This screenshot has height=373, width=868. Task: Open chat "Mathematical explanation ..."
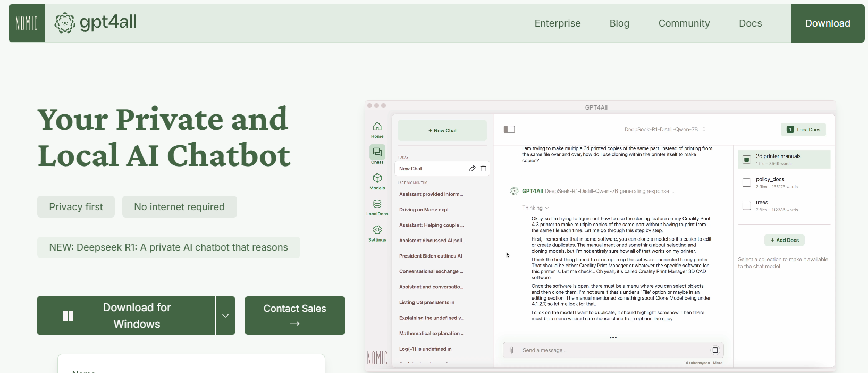(x=432, y=333)
